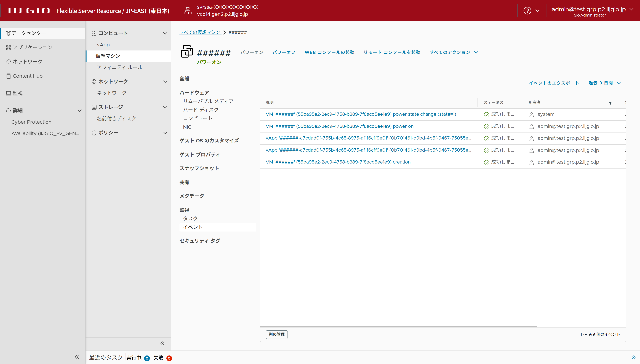Collapse left sidebar with double chevron icon
The image size is (640, 364).
click(x=77, y=357)
